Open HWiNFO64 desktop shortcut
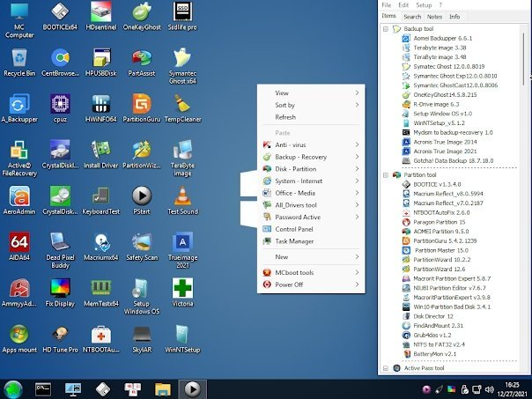This screenshot has width=532, height=399. pos(100,108)
